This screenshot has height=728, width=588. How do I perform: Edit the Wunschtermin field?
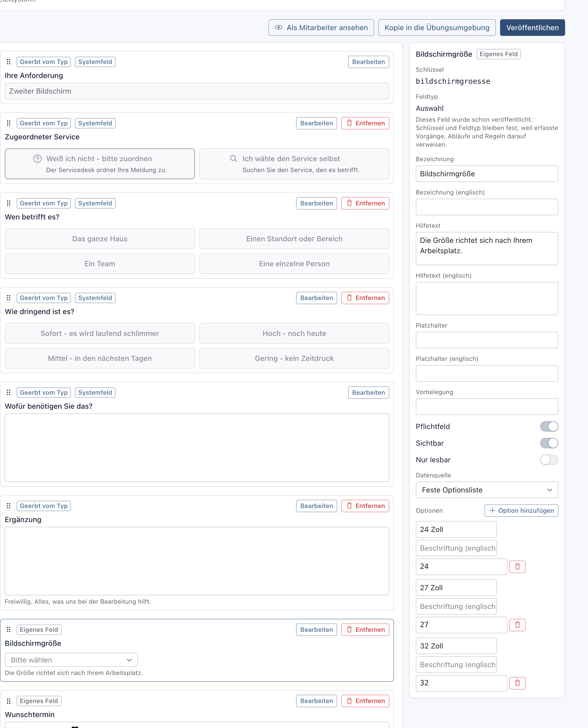(x=316, y=701)
